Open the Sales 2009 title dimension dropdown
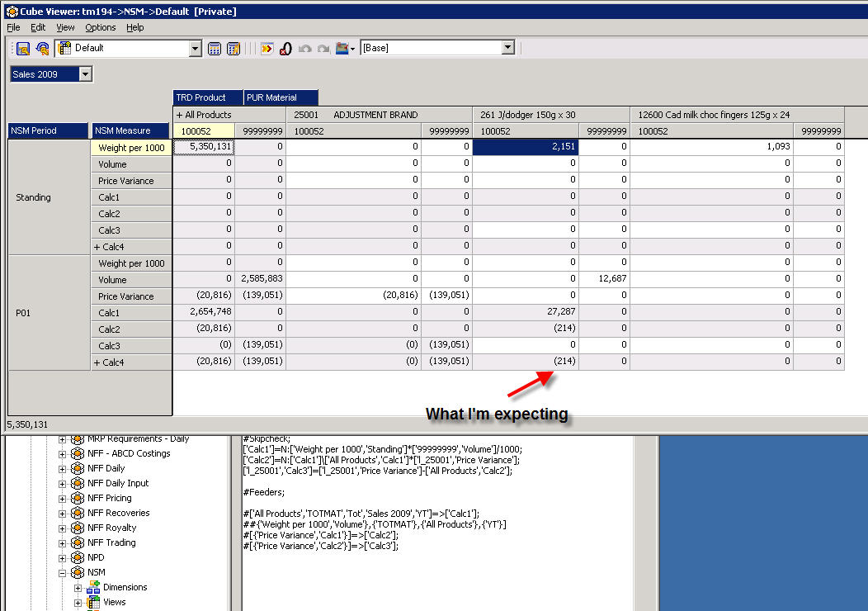 pyautogui.click(x=85, y=74)
